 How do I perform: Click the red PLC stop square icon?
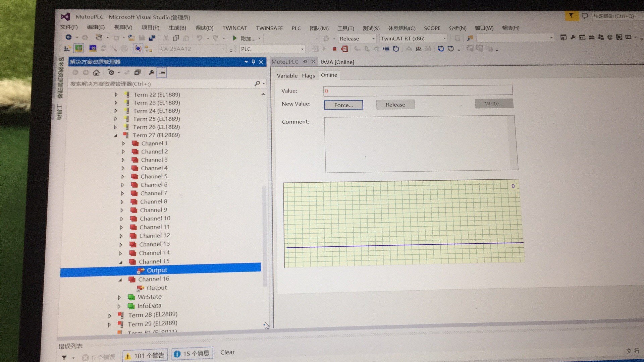click(334, 49)
